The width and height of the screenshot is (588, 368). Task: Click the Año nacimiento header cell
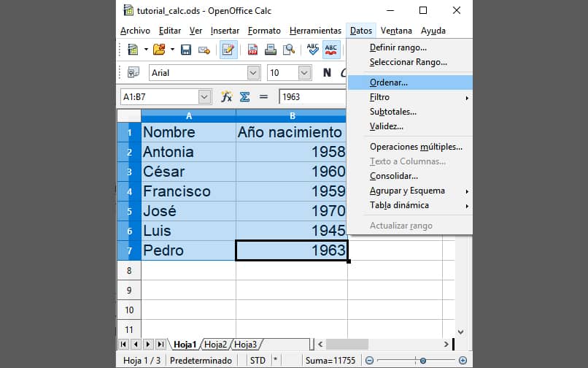click(x=291, y=132)
